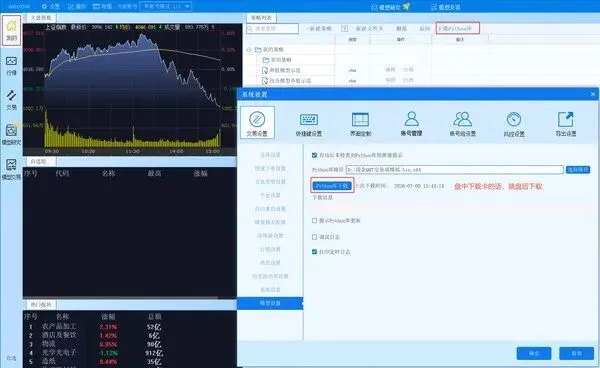Enable the 调试日志 checkbox

pos(315,237)
